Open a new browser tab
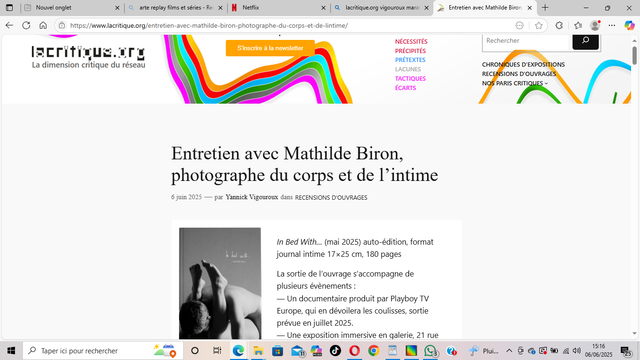 click(x=545, y=7)
